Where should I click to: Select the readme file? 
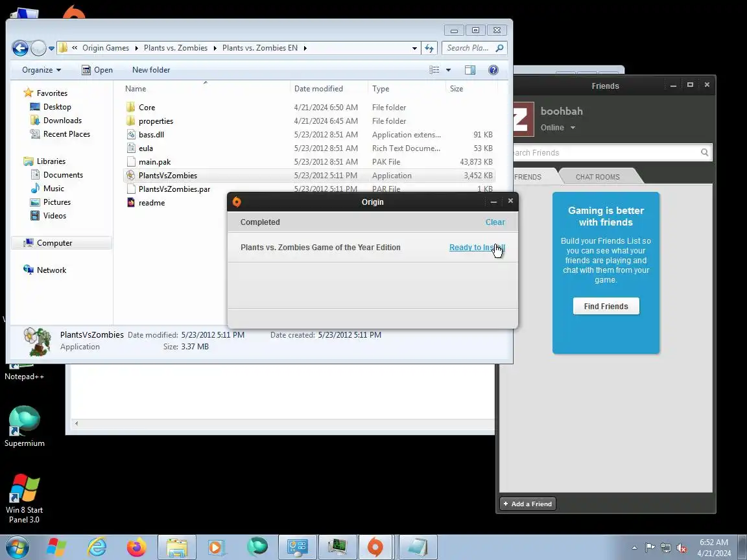152,203
